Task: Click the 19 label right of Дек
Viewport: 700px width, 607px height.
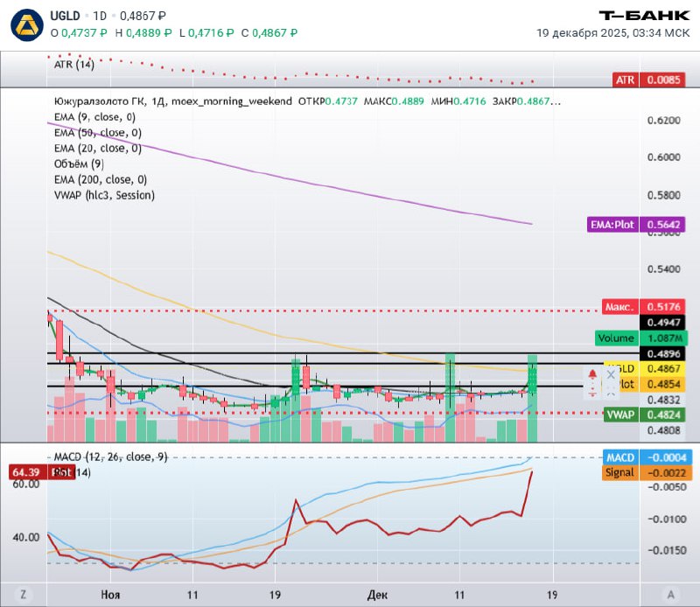Action: pyautogui.click(x=552, y=595)
